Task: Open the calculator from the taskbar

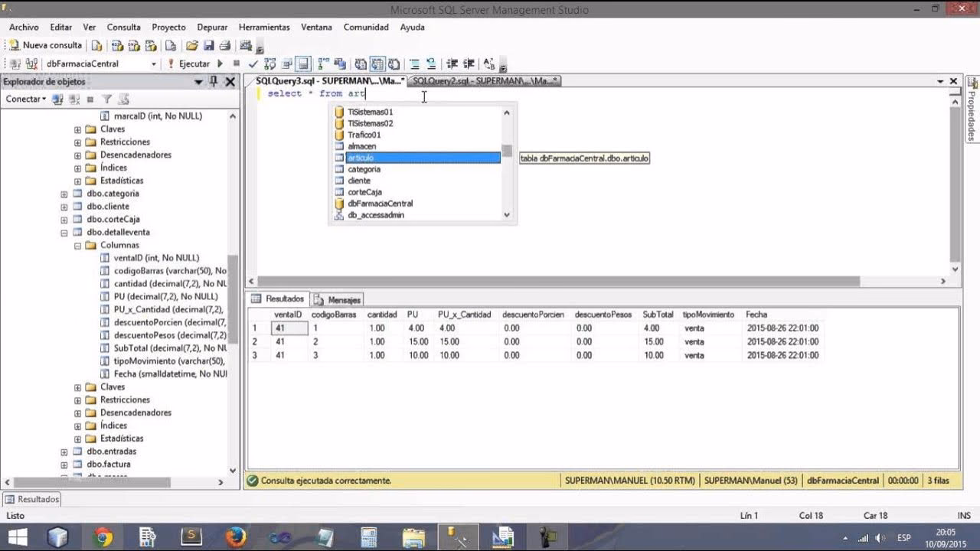Action: 368,537
